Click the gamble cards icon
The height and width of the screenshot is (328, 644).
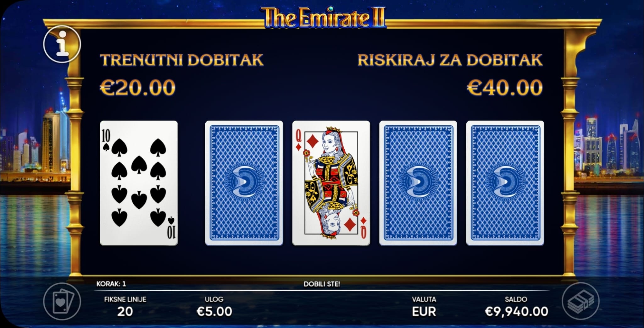[62, 301]
